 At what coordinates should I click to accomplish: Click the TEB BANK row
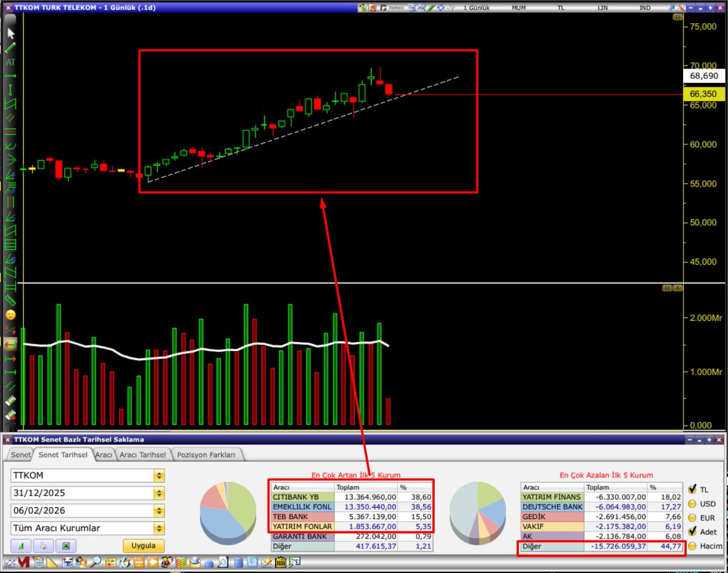tap(351, 517)
